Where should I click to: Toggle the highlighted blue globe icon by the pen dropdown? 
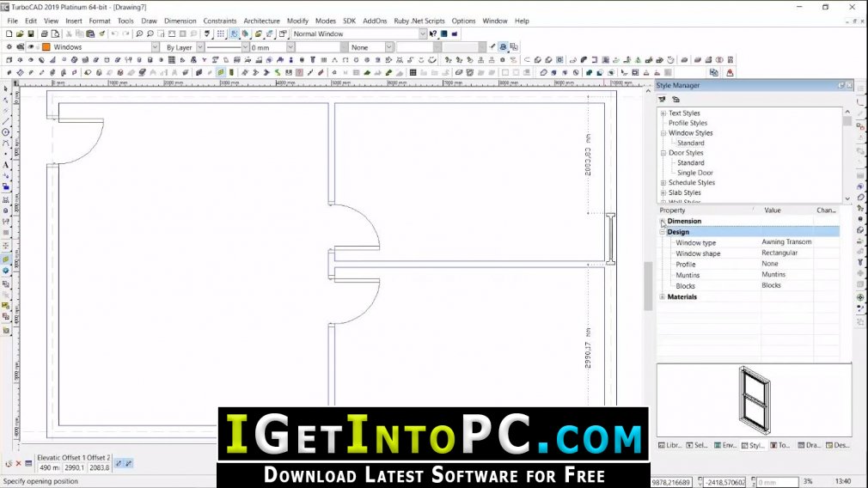pos(503,47)
